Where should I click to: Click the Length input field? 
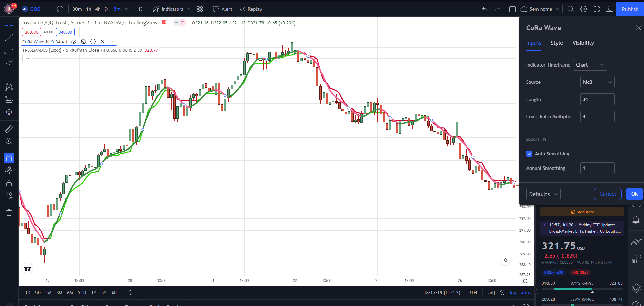(597, 99)
